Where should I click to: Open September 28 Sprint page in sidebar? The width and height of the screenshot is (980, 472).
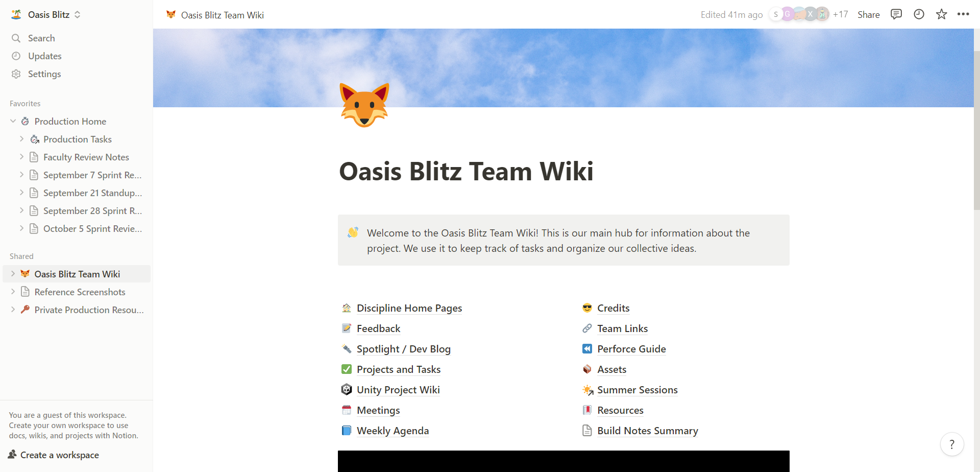[x=92, y=211]
